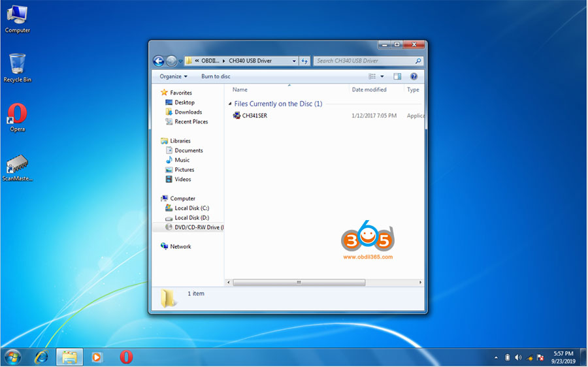This screenshot has width=588, height=367.
Task: Select the DVD/CD-RW Drive item
Action: 188,227
